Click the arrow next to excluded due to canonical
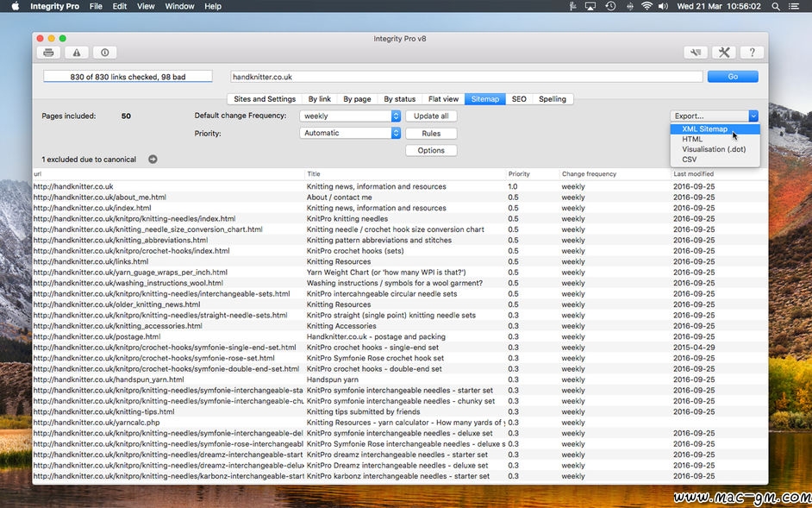 coord(153,160)
